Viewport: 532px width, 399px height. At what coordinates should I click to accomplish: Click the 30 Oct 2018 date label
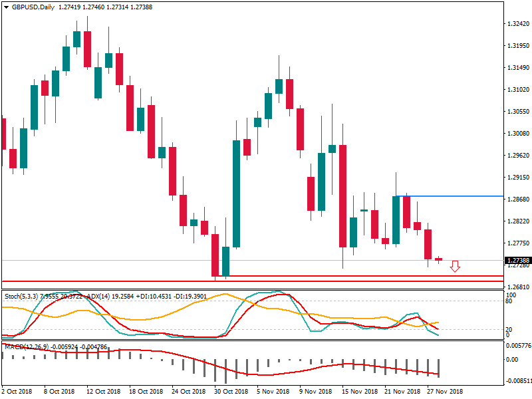pyautogui.click(x=231, y=391)
